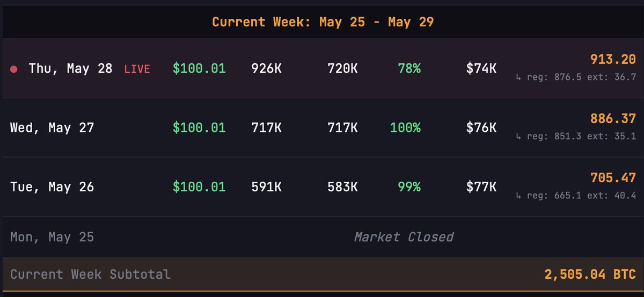Select the Wed, May 27 row
Viewport: 644px width, 297px height.
point(321,128)
